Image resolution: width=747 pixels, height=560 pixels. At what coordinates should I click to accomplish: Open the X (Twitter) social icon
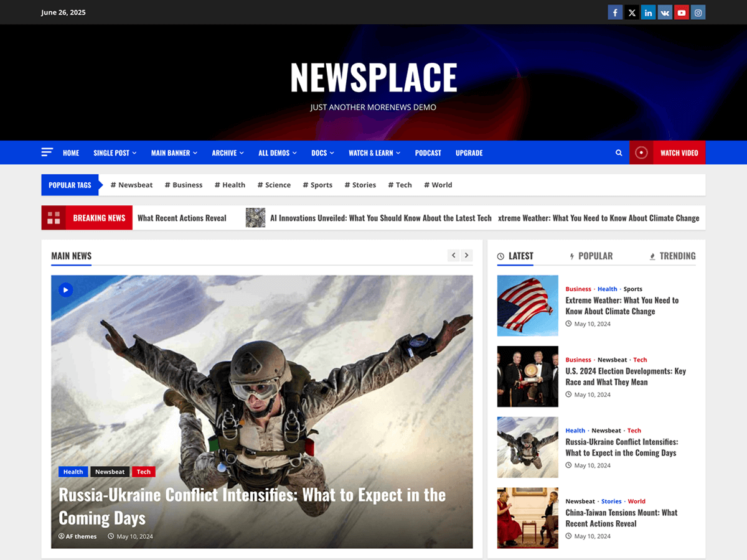(631, 12)
